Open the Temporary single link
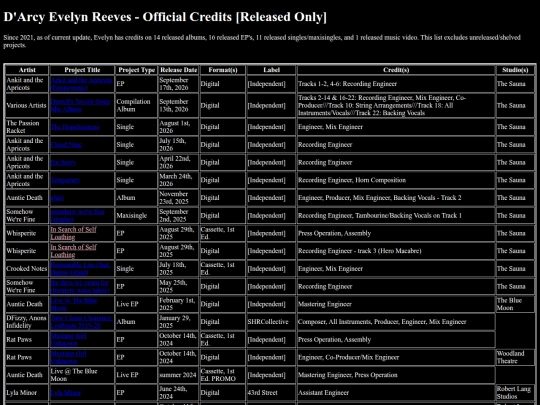Image resolution: width=540 pixels, height=405 pixels. click(x=65, y=180)
